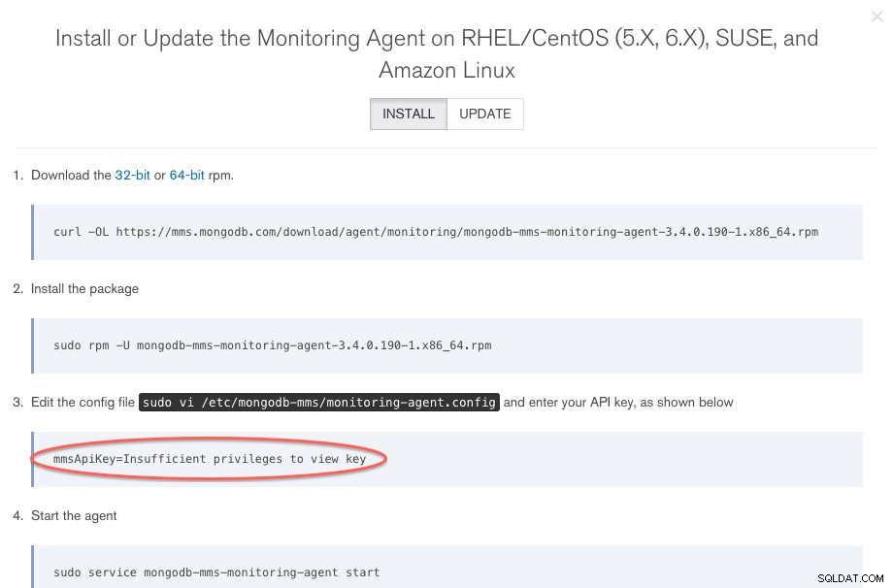This screenshot has width=893, height=588.
Task: Click the "Amazon Linux" heading line
Action: point(446,71)
